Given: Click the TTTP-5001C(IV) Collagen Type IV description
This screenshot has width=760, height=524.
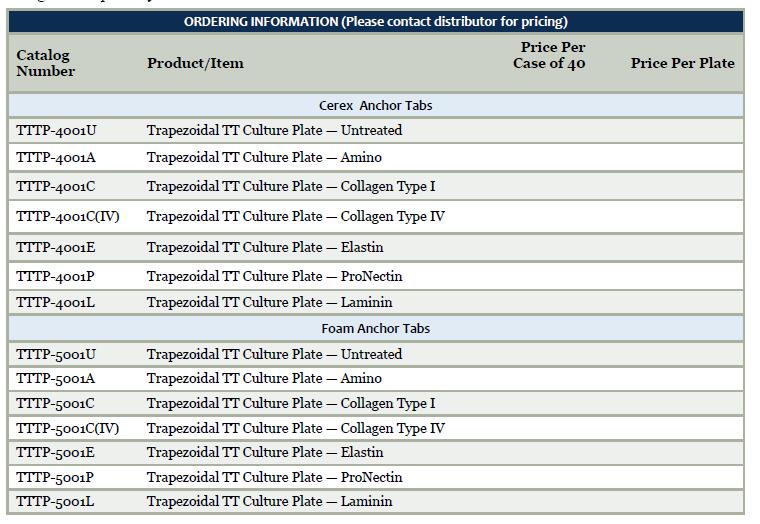Looking at the screenshot, I should [x=295, y=428].
